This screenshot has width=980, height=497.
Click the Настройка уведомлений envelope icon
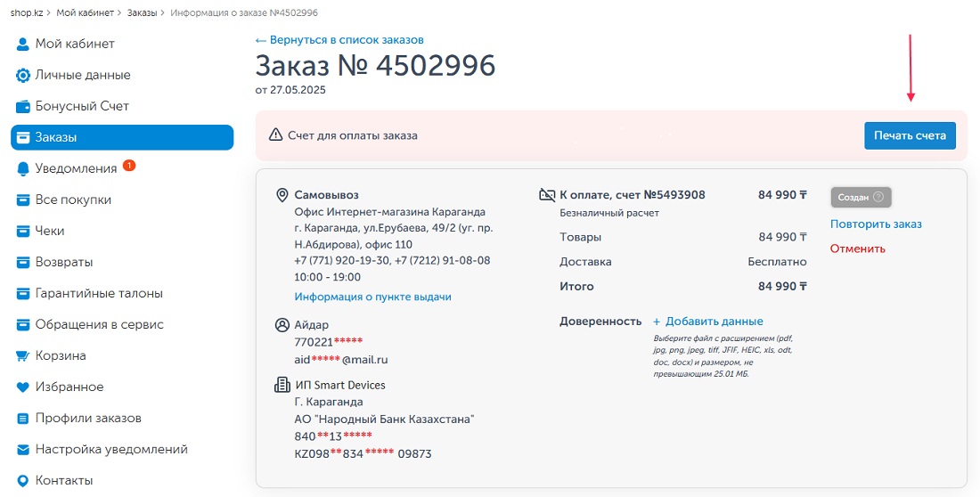point(23,449)
